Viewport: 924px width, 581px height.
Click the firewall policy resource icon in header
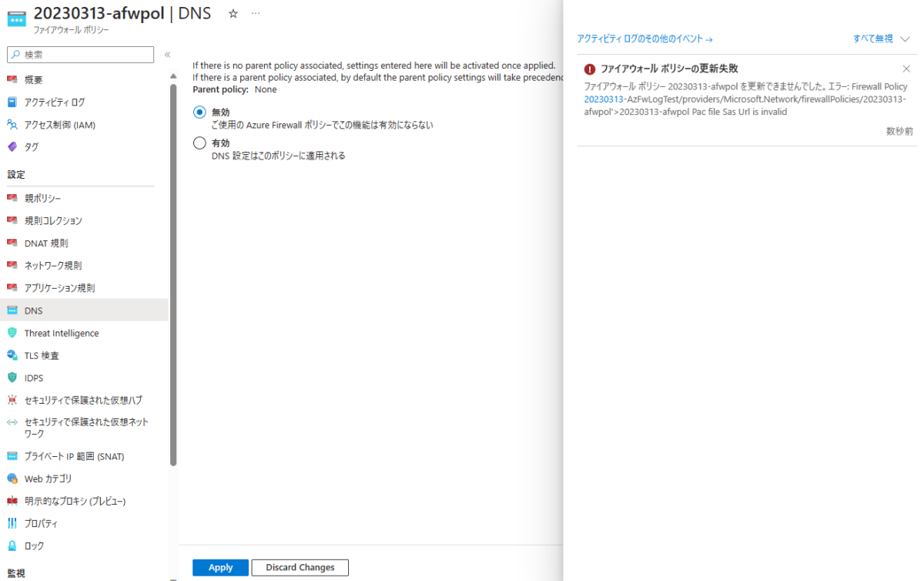[x=17, y=19]
